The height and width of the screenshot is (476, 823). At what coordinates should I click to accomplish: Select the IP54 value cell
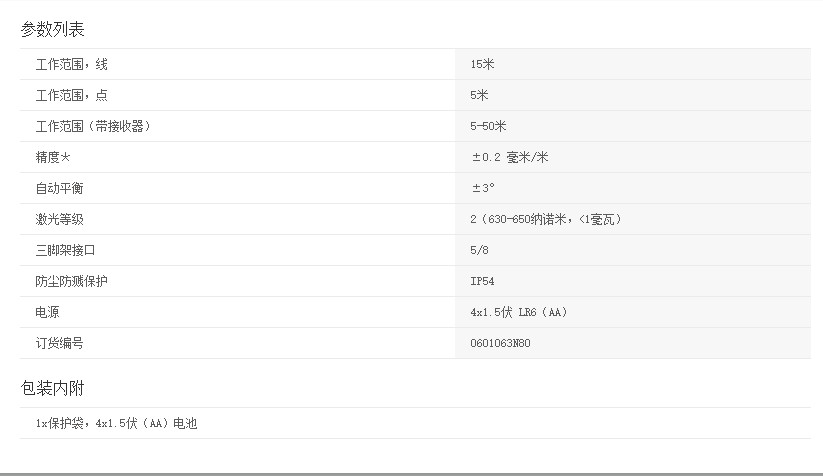click(482, 281)
